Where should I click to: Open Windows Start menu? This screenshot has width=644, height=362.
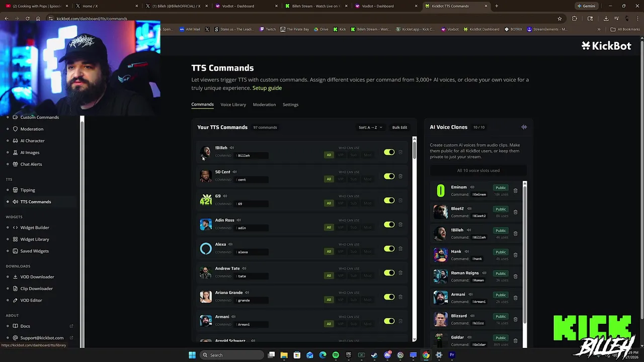click(192, 355)
